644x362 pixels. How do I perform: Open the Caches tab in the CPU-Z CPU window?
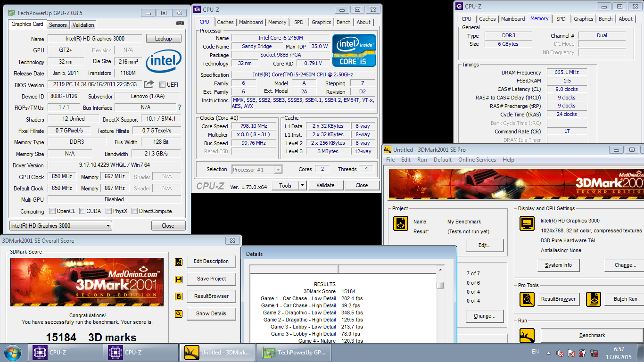(225, 22)
